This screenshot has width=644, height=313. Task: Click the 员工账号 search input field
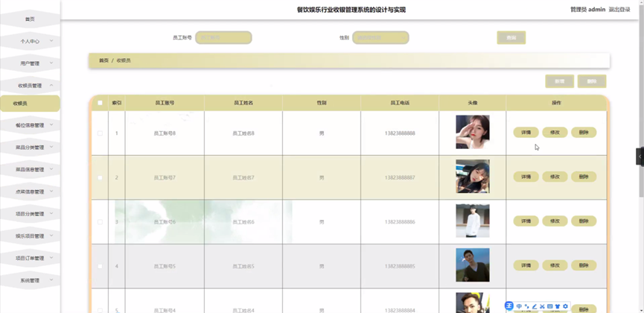pyautogui.click(x=223, y=37)
